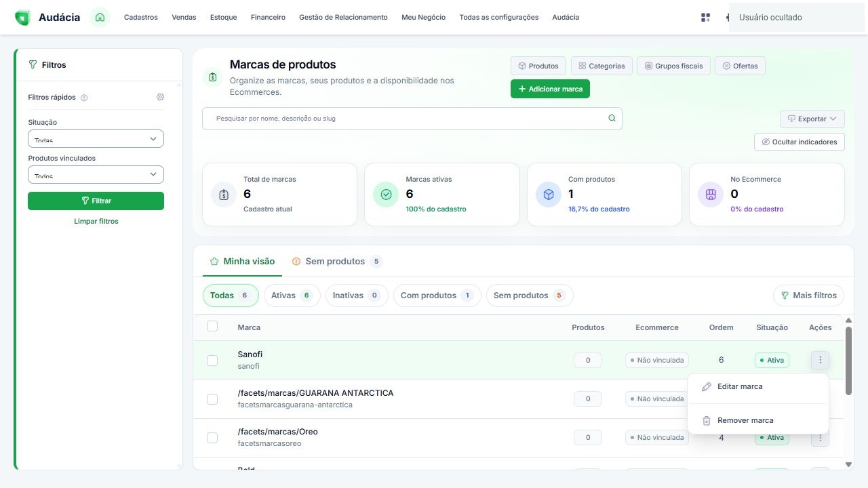Click the Usuário oculto user area
This screenshot has width=868, height=488.
coord(797,18)
